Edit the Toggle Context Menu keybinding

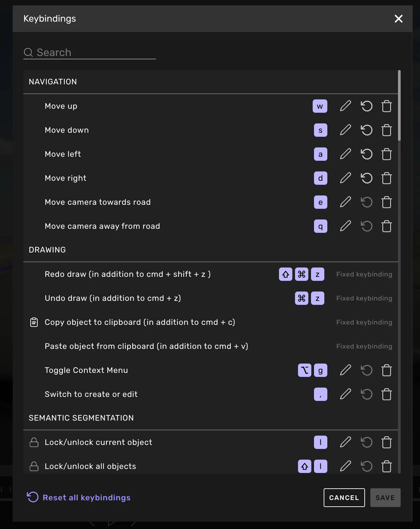[346, 370]
